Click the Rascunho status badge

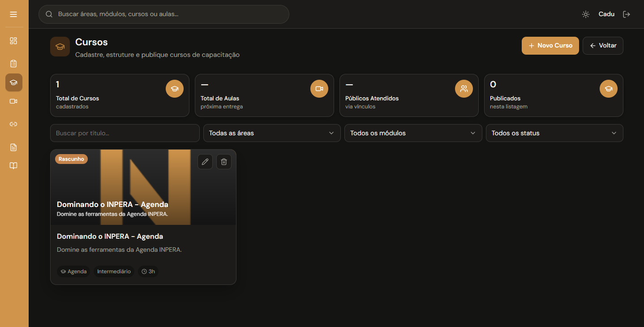(71, 159)
